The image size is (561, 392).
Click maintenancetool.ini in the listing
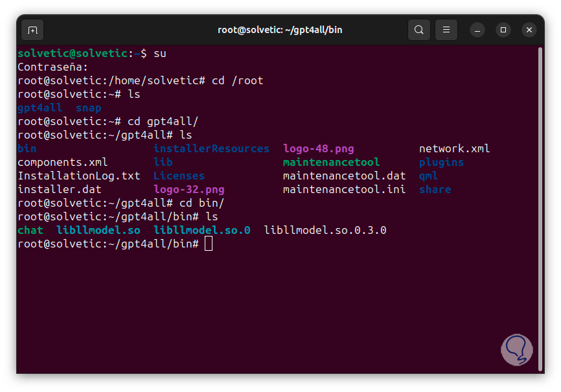click(x=344, y=189)
